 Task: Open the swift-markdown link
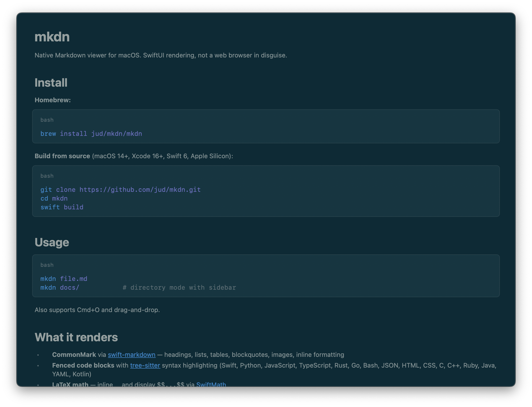132,355
